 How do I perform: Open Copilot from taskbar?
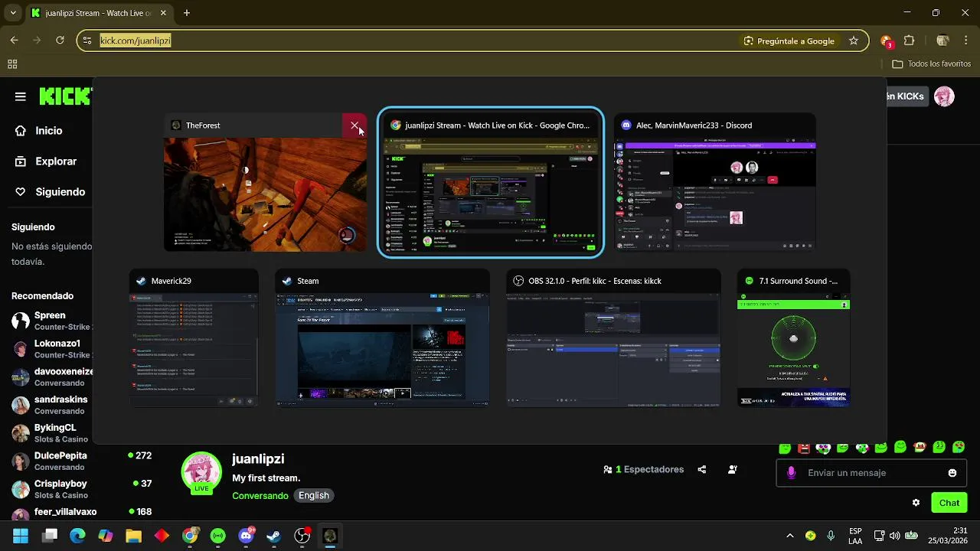pos(106,536)
